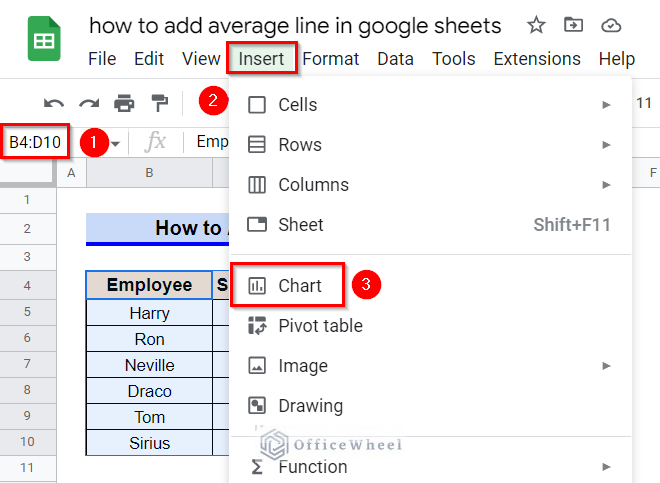Open the name box dropdown arrow
The height and width of the screenshot is (483, 660).
[x=115, y=144]
